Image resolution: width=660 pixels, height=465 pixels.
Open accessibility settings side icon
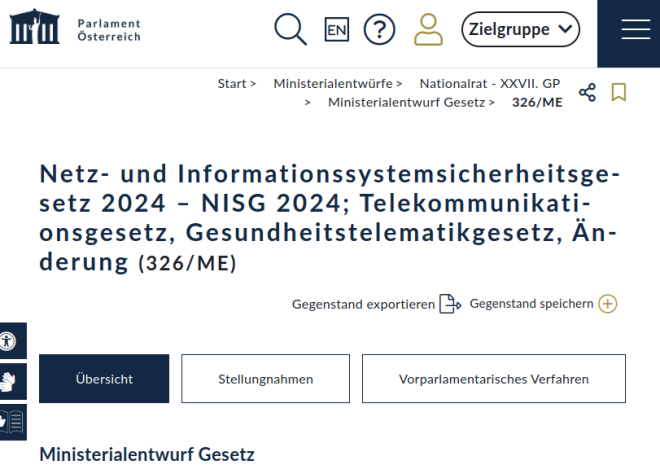pos(13,341)
